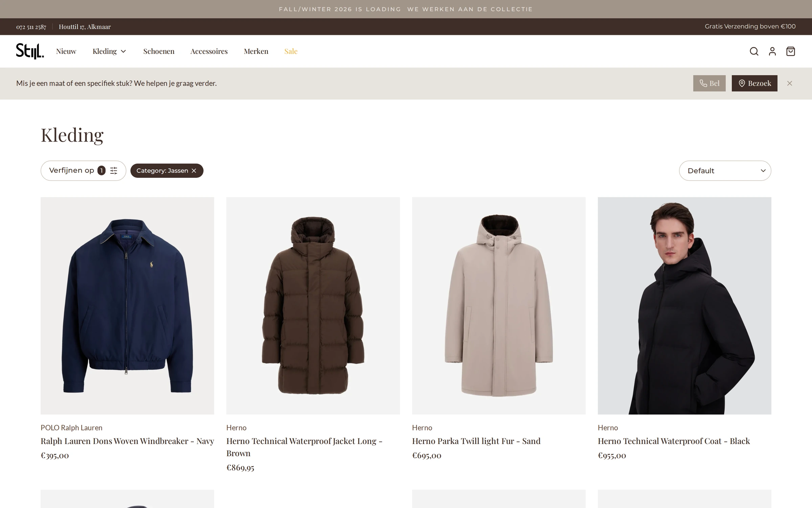Open the site search icon
This screenshot has width=812, height=508.
(754, 51)
